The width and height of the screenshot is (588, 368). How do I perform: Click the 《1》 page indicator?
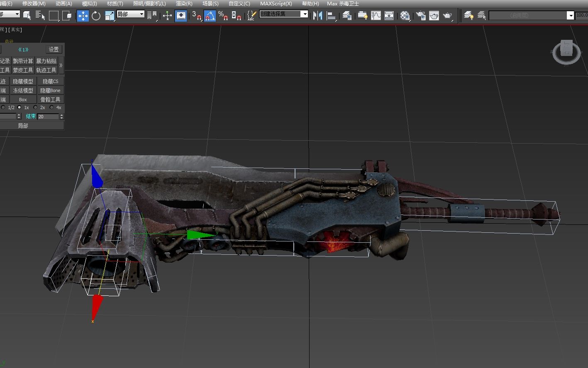(23, 49)
